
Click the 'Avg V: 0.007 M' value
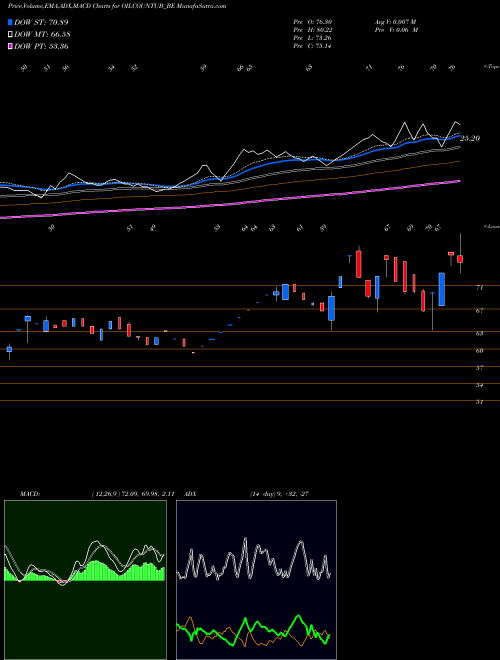(x=395, y=22)
